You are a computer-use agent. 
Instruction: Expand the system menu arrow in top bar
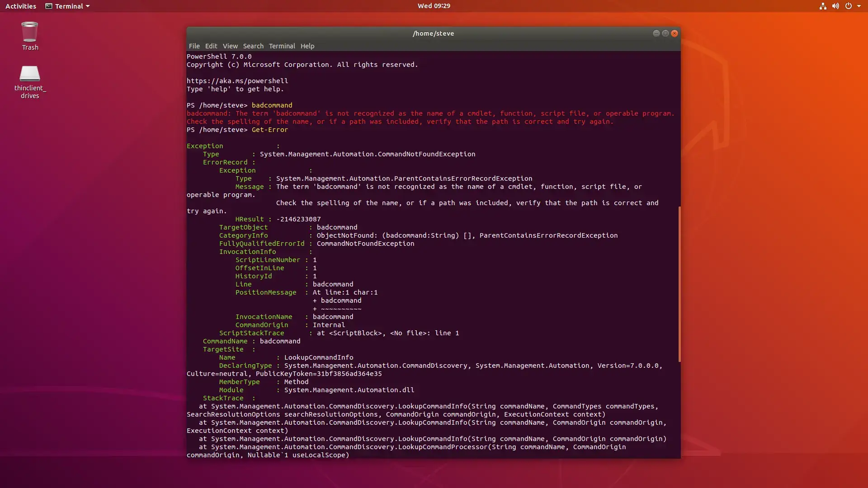pyautogui.click(x=859, y=6)
